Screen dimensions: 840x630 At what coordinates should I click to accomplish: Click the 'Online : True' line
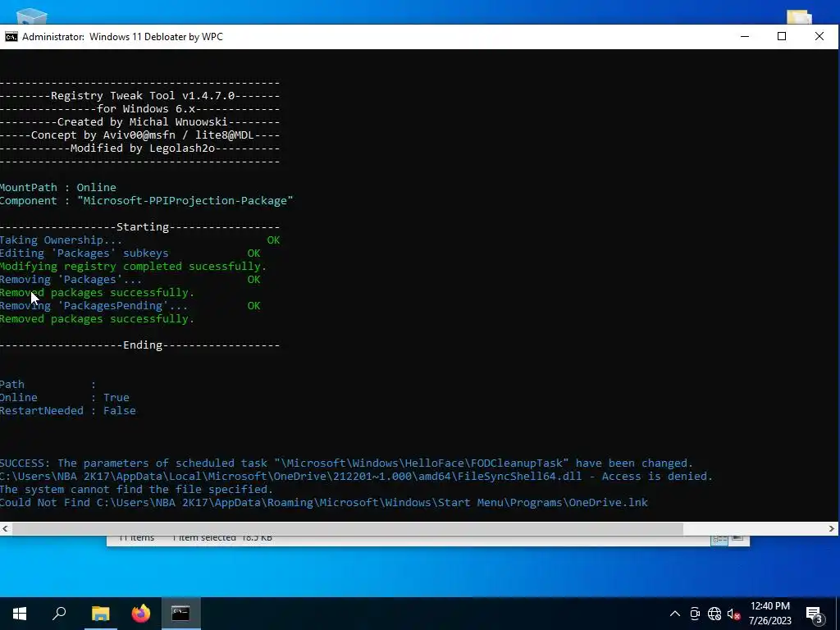click(x=64, y=398)
